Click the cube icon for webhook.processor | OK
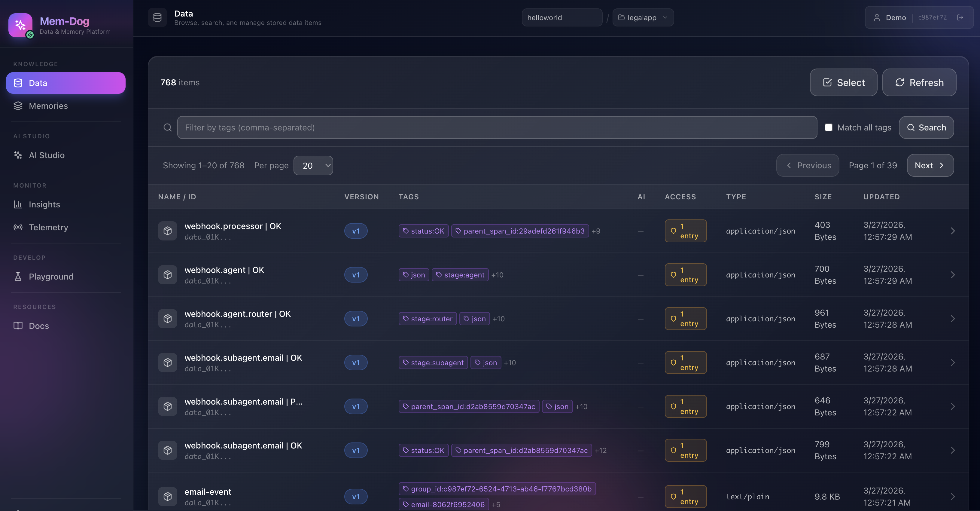 [x=167, y=231]
